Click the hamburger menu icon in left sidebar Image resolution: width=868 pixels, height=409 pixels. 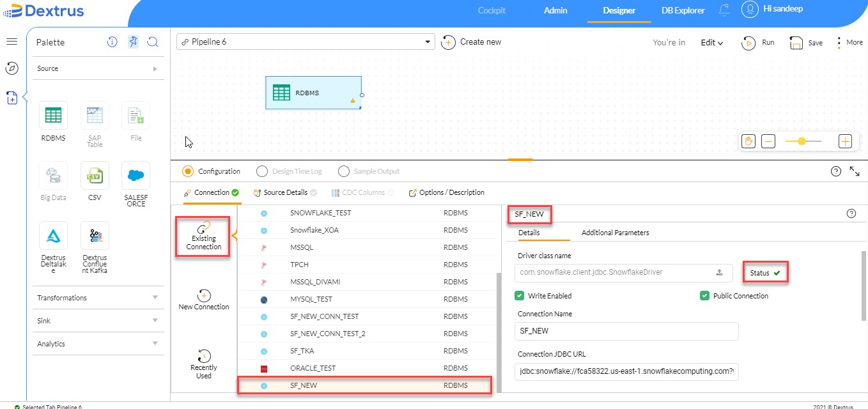click(12, 42)
